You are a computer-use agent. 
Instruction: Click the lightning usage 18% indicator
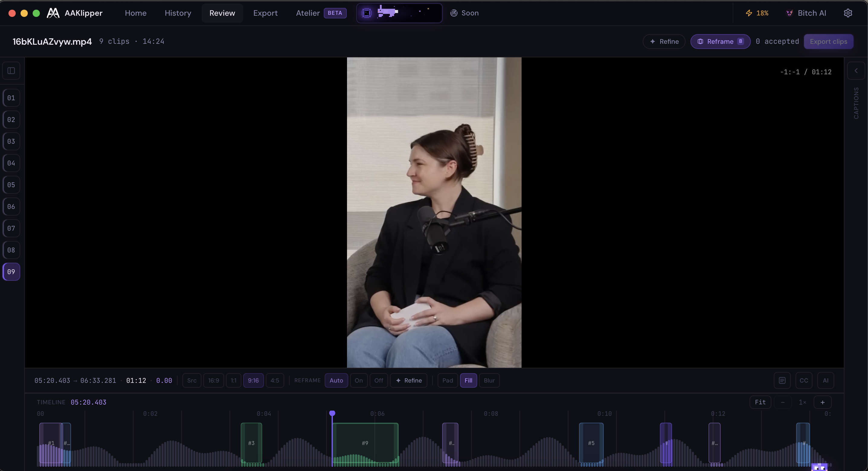tap(757, 13)
